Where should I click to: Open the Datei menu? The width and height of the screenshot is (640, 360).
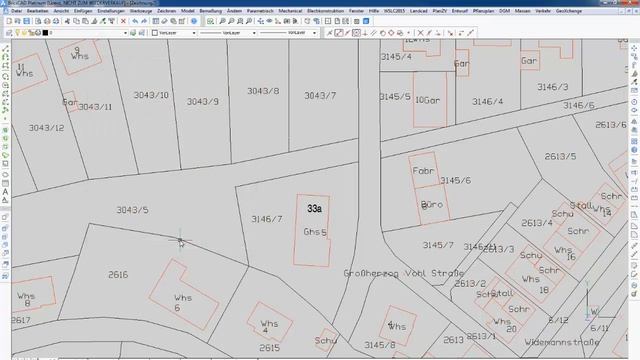[16, 11]
